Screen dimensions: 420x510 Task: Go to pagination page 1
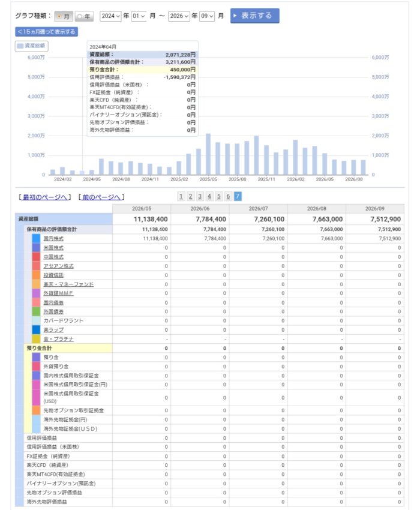181,196
